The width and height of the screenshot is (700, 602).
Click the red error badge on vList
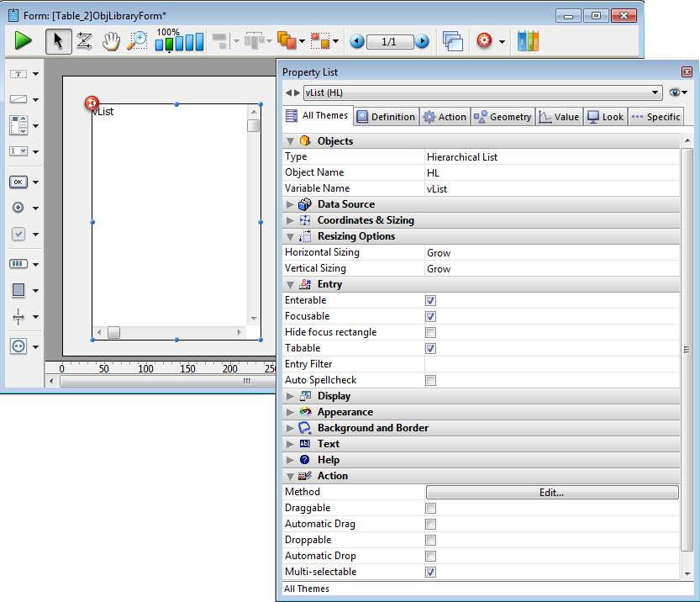(92, 103)
